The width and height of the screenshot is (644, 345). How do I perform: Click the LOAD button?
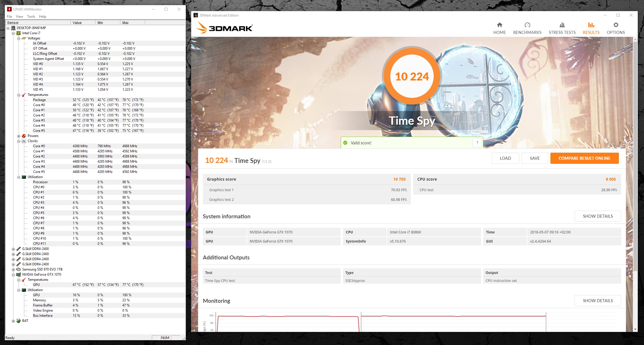(505, 158)
